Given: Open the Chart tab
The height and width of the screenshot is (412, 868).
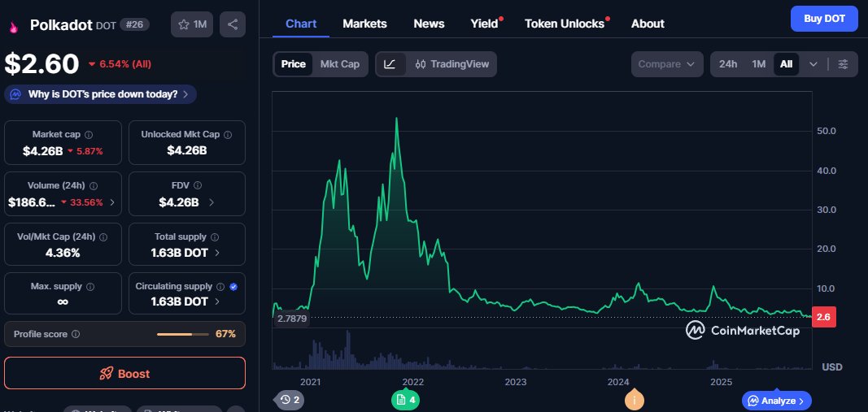Looking at the screenshot, I should (x=301, y=24).
